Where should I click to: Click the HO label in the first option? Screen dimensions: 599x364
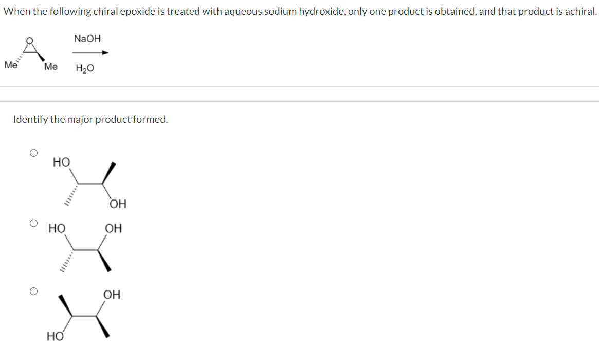click(62, 162)
